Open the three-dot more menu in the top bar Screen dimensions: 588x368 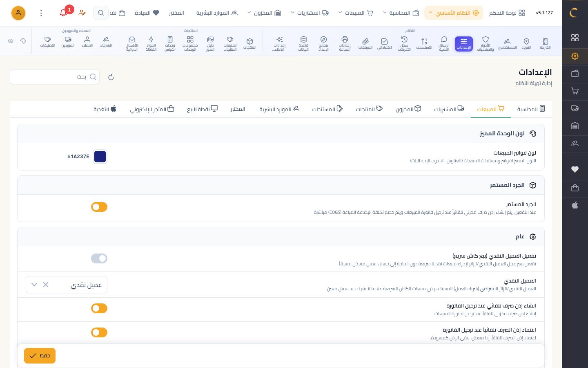(x=41, y=13)
